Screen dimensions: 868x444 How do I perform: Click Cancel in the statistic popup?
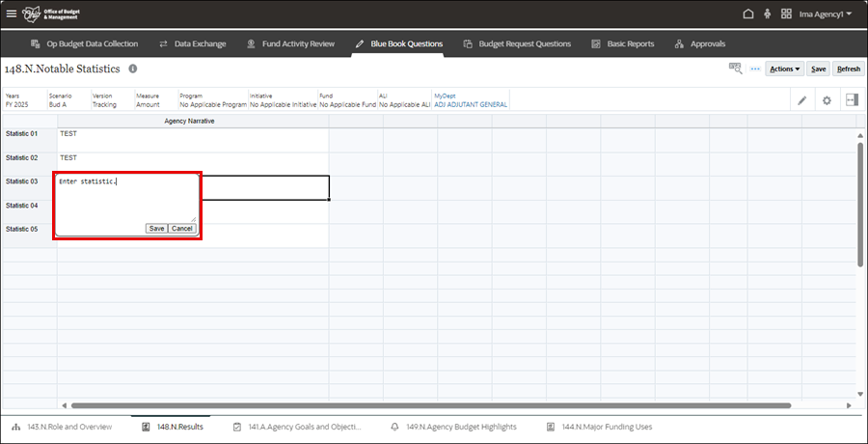(181, 228)
